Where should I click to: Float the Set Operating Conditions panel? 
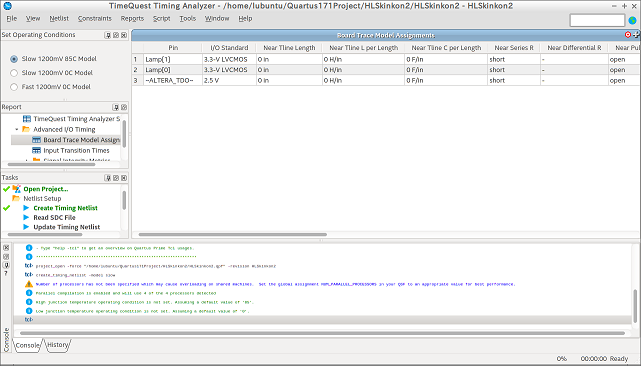coord(116,35)
